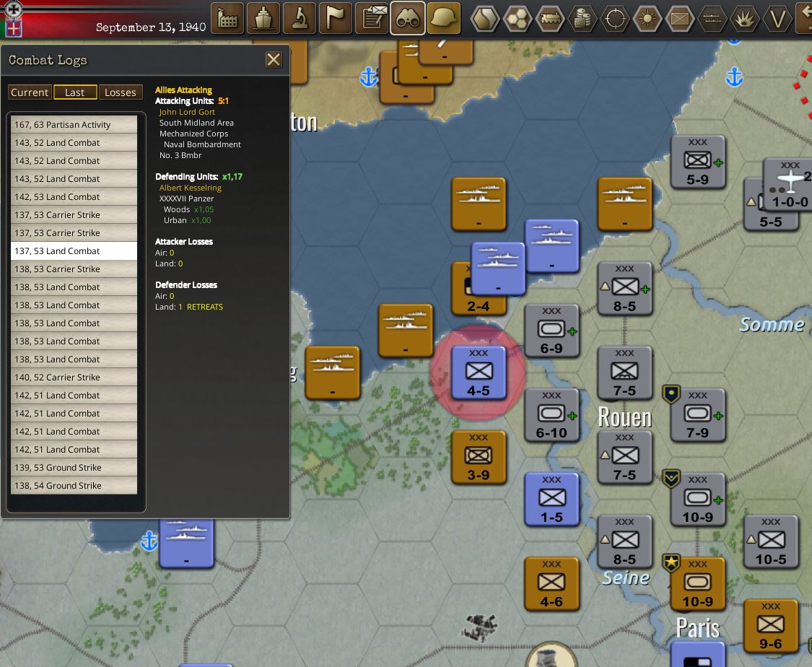Toggle the explosion combat hex icon
This screenshot has height=667, width=812.
pyautogui.click(x=745, y=19)
